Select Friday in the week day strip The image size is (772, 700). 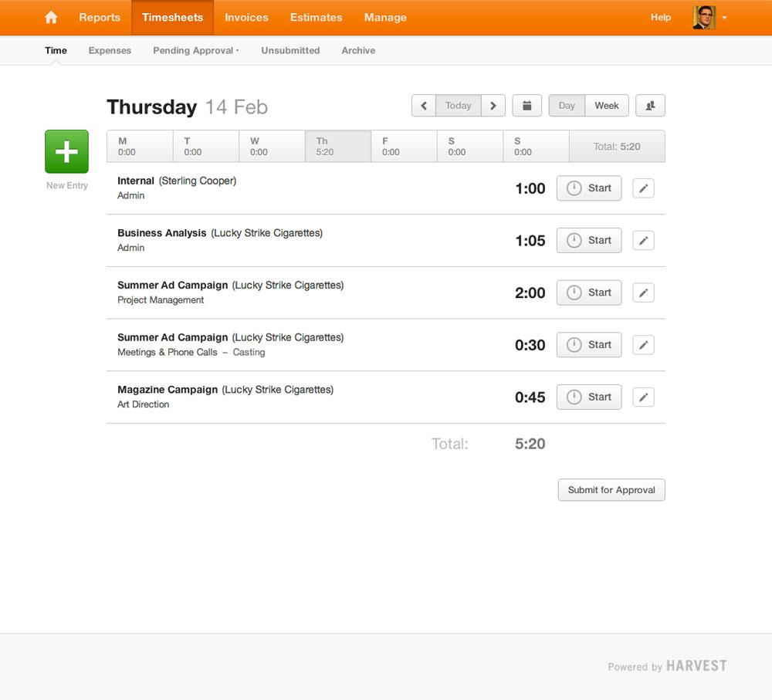404,147
